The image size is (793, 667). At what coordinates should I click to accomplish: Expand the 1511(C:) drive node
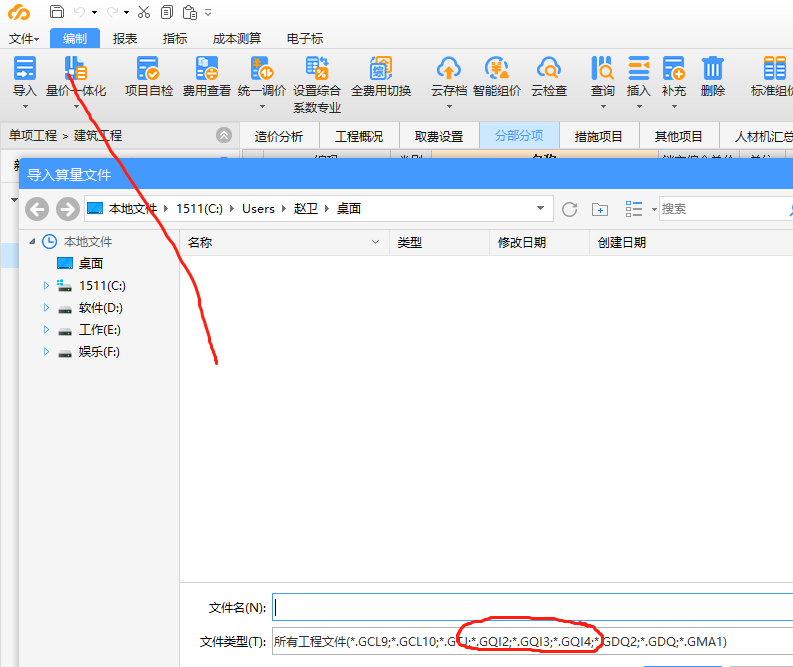pos(46,286)
